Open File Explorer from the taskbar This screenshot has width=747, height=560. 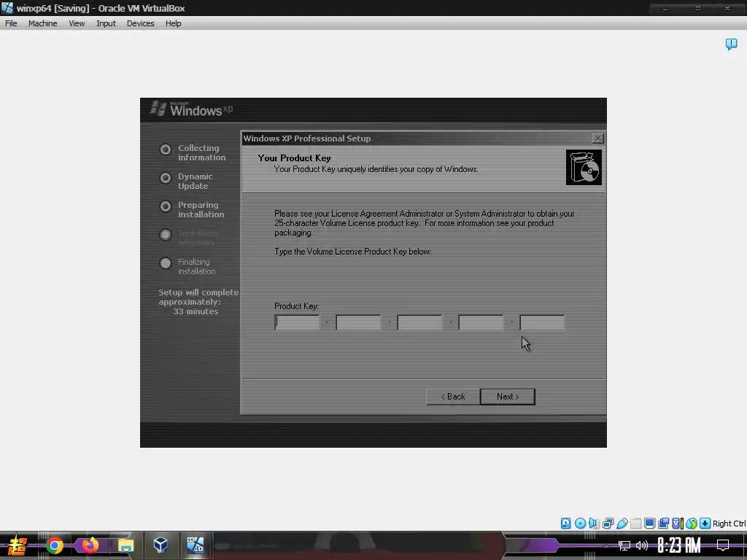125,545
